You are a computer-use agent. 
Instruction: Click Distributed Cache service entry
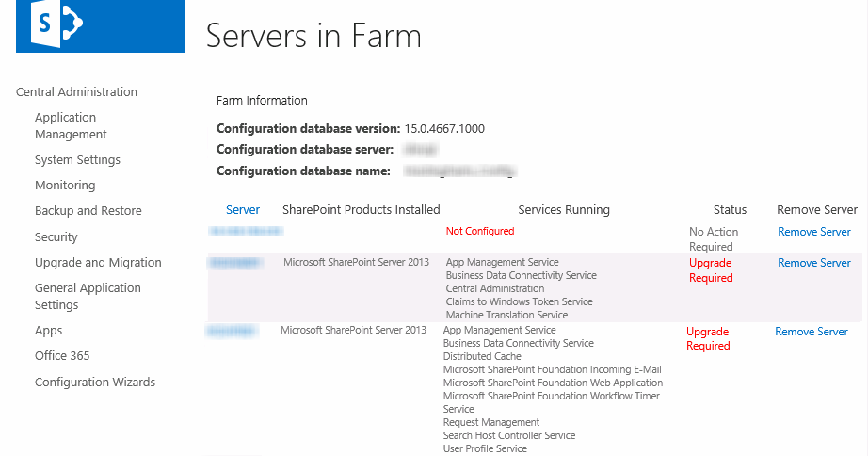click(x=482, y=356)
